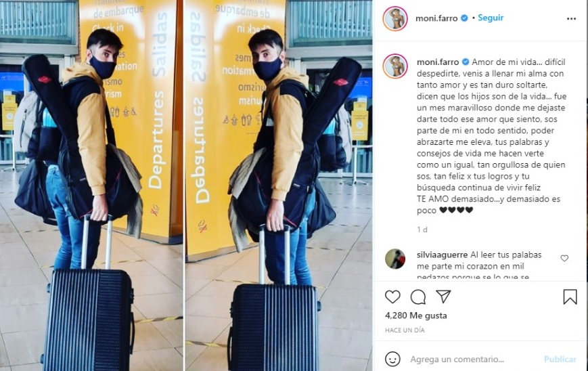Screen dimensions: 588x371
Task: View the 4,280 Me gusta likes list
Action: 416,315
